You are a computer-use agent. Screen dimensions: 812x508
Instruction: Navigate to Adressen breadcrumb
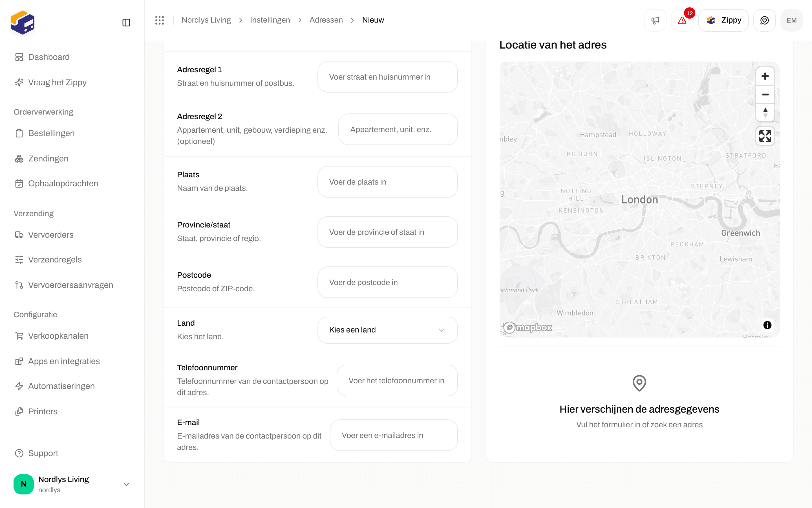326,20
